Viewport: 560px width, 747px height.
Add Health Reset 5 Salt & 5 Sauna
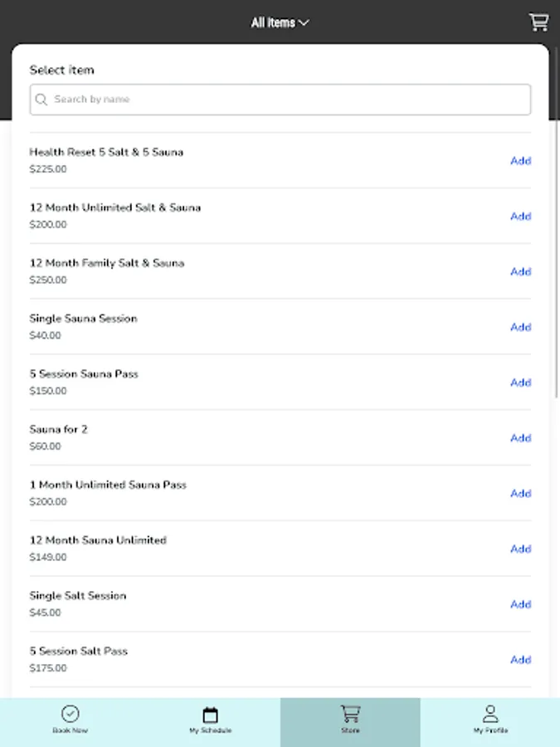tap(520, 161)
